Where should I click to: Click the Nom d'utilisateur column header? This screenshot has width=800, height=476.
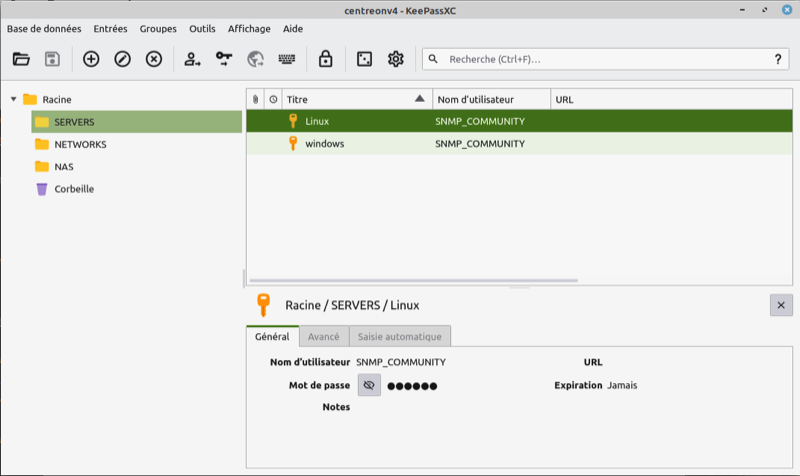[x=490, y=99]
